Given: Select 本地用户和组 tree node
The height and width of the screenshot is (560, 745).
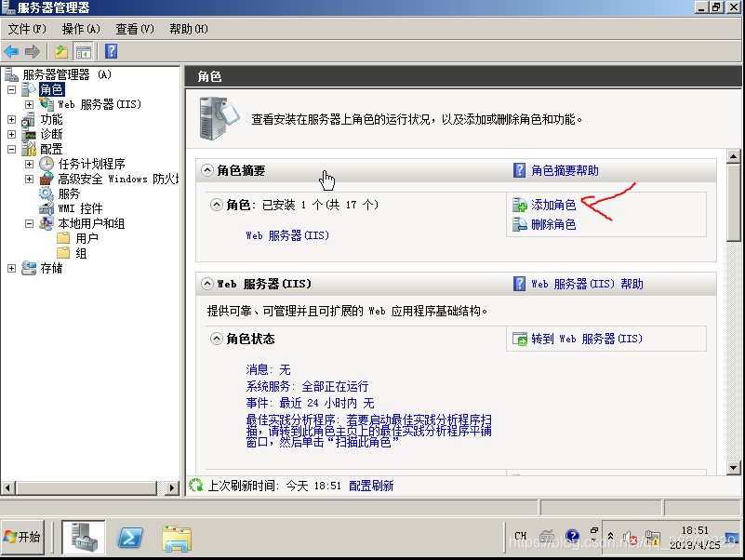Looking at the screenshot, I should pos(91,223).
